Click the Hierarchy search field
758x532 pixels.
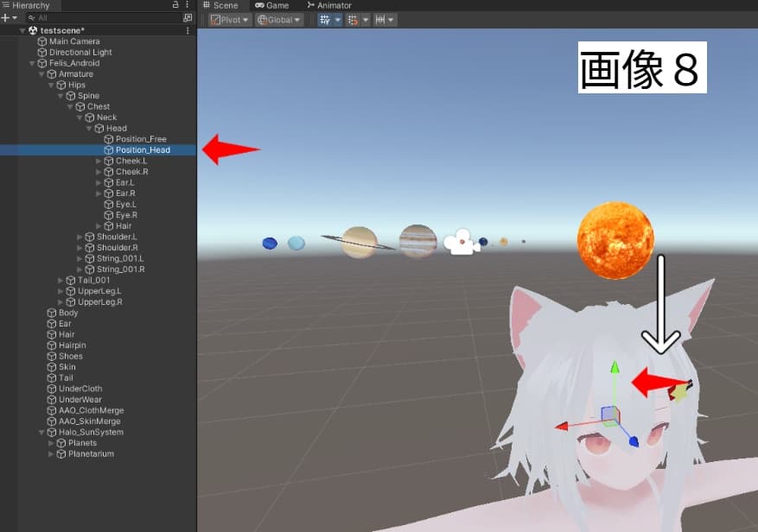[x=104, y=18]
